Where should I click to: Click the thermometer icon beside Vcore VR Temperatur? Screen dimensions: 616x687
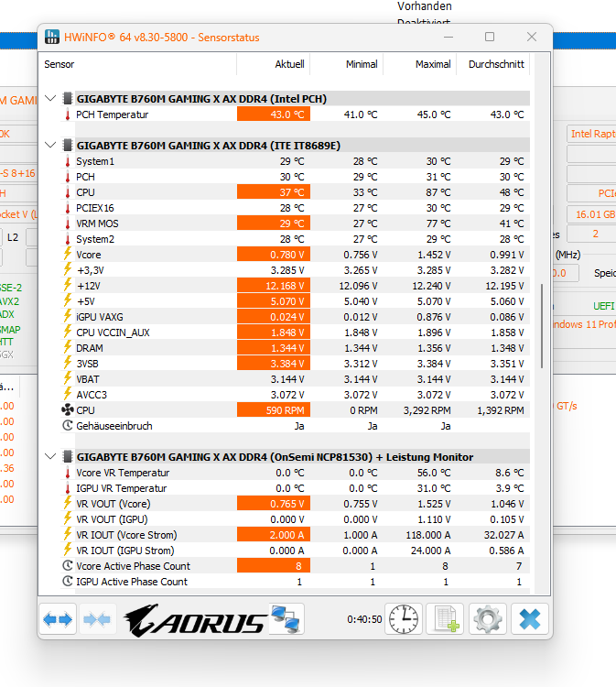coord(68,473)
